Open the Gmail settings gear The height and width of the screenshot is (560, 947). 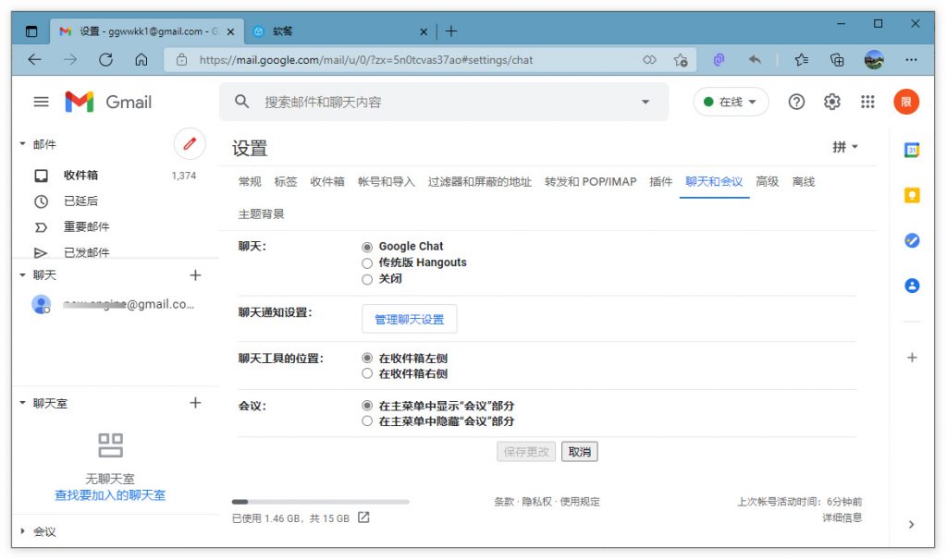click(831, 102)
